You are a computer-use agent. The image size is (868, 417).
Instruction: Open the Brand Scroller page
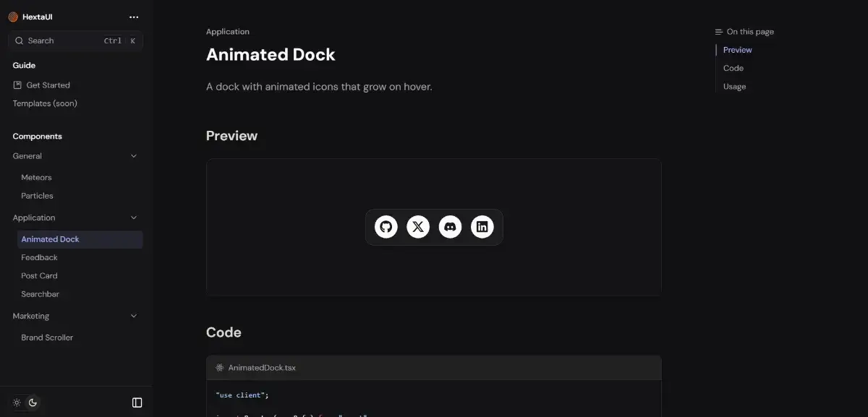click(x=47, y=338)
